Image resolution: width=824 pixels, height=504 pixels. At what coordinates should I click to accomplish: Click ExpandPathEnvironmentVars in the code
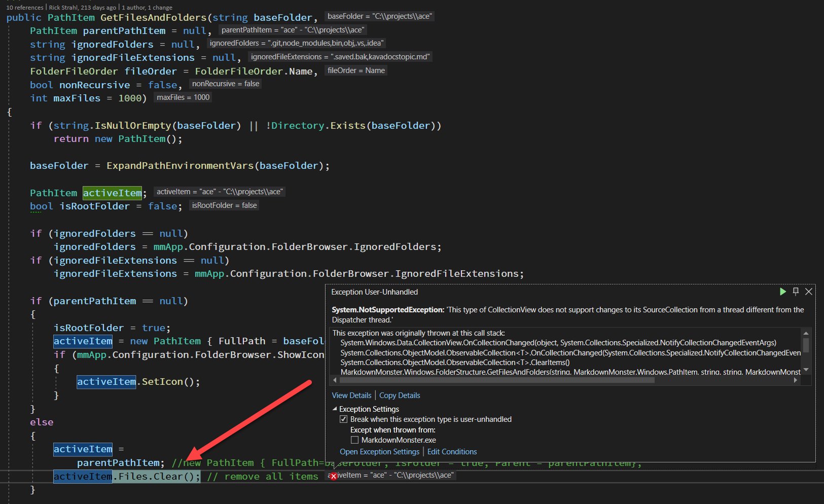180,166
